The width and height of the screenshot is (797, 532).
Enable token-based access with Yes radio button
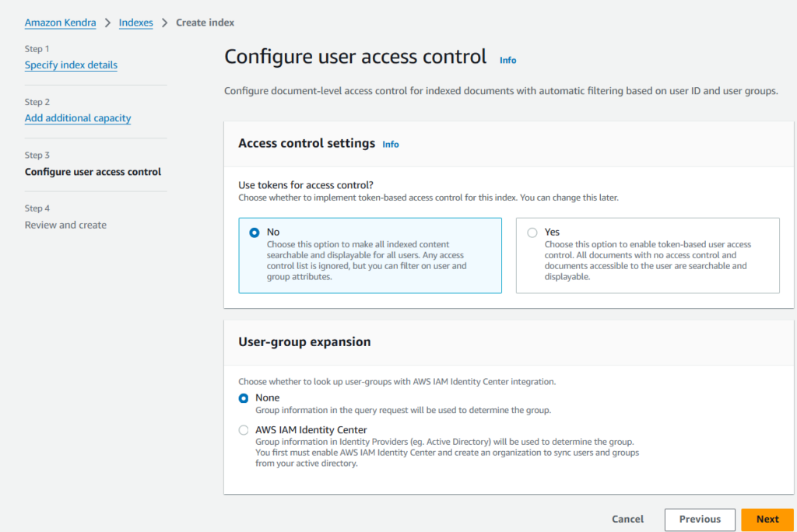532,233
